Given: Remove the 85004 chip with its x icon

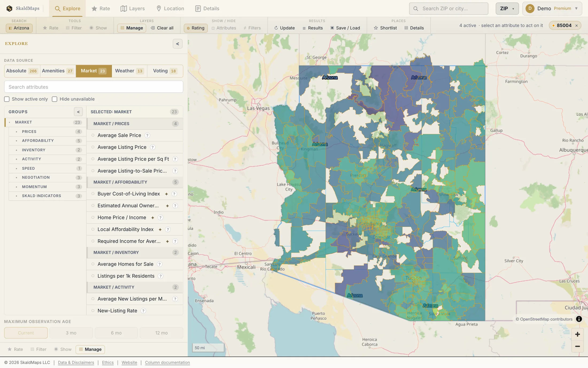Looking at the screenshot, I should pos(577,25).
